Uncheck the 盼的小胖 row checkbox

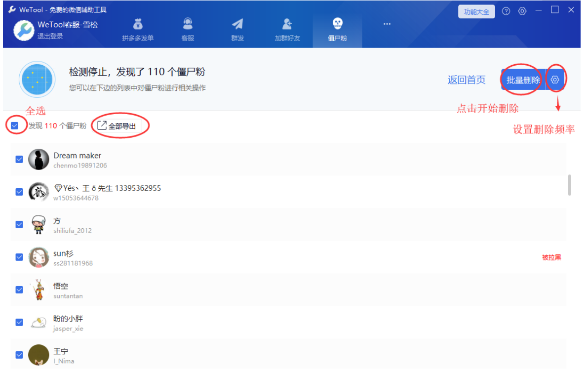click(19, 323)
